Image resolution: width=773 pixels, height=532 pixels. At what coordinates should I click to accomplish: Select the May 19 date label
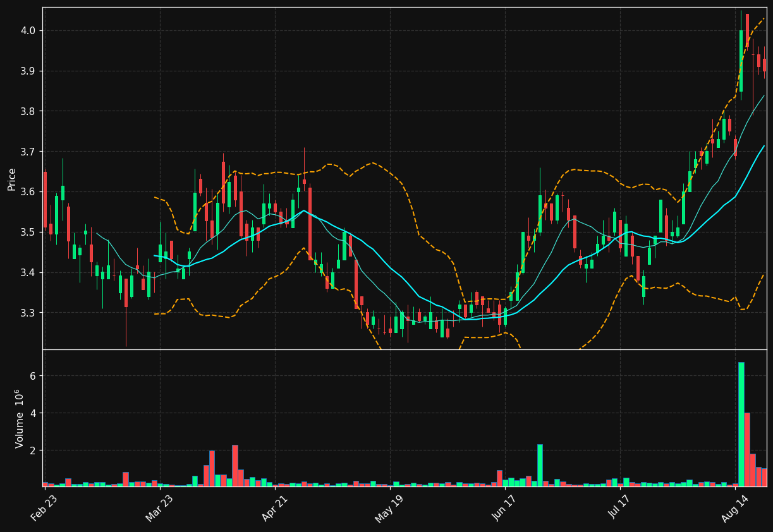click(388, 509)
